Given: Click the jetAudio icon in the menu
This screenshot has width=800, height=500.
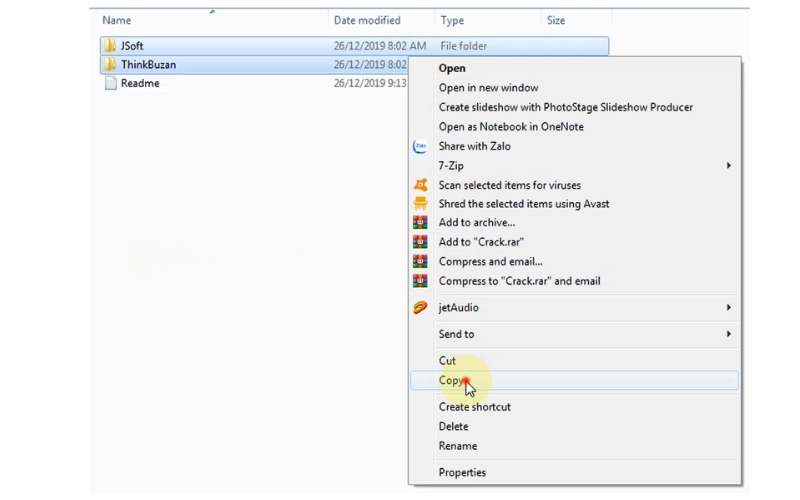Looking at the screenshot, I should (x=420, y=308).
